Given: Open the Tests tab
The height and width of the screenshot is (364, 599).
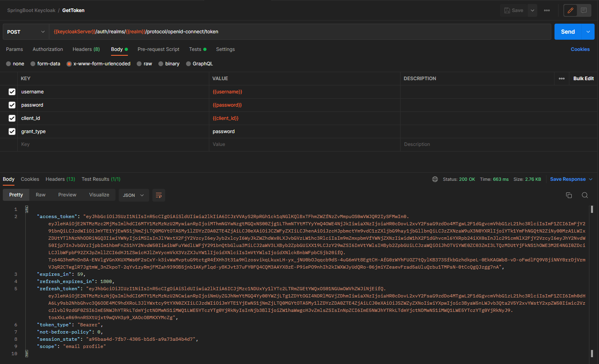Looking at the screenshot, I should (198, 49).
